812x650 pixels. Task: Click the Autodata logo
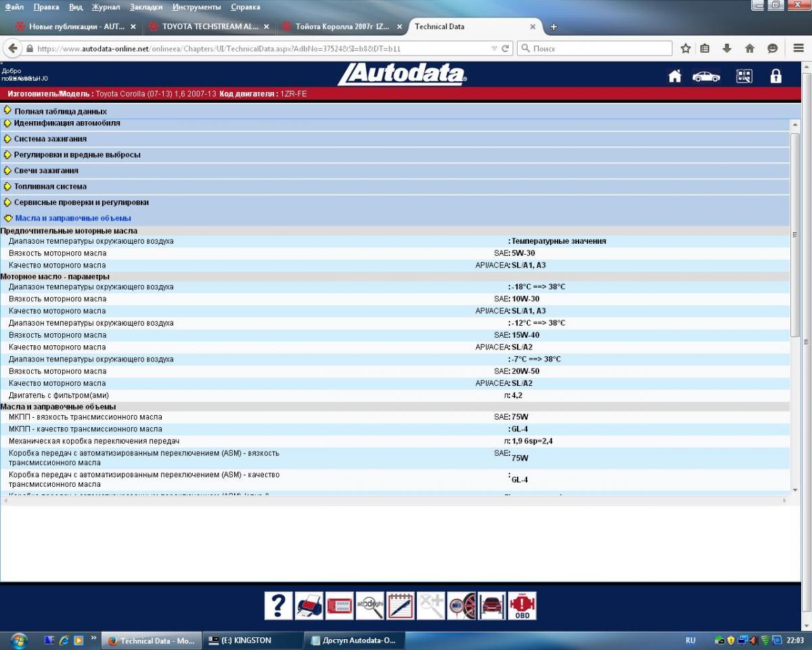(402, 74)
